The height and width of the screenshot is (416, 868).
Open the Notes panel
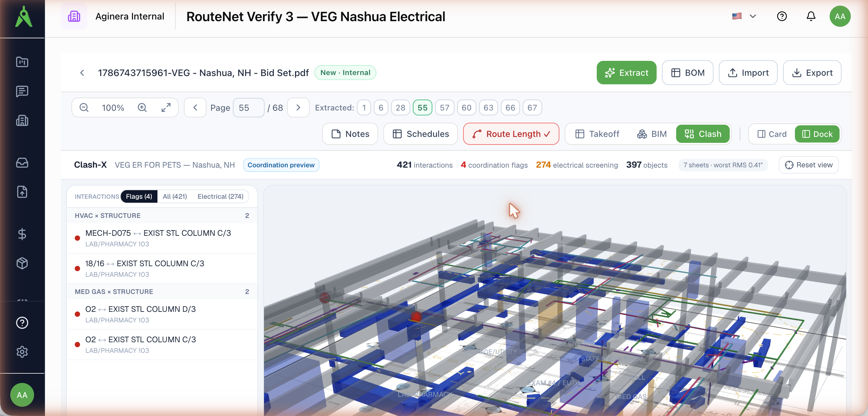point(350,134)
